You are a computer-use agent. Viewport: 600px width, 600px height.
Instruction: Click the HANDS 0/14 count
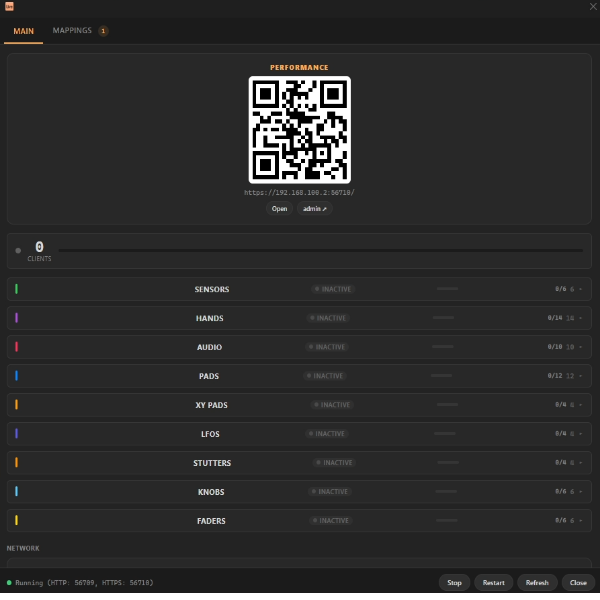(x=555, y=318)
